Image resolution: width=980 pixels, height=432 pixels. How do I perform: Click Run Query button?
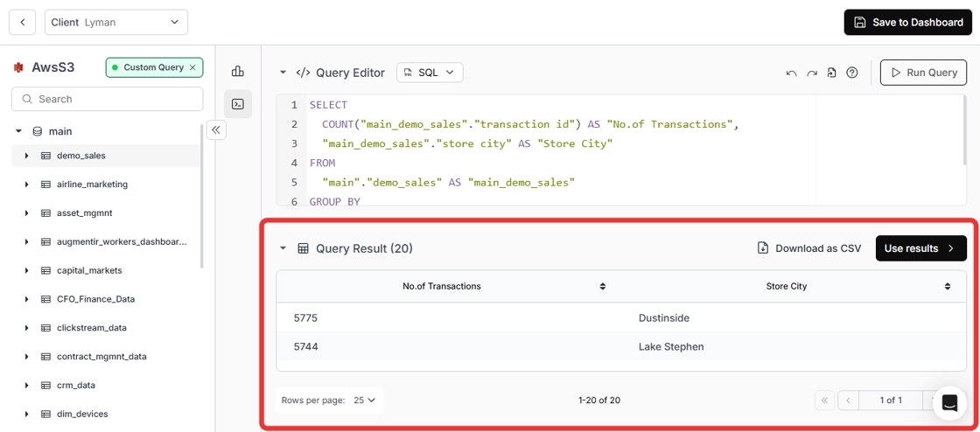[924, 73]
